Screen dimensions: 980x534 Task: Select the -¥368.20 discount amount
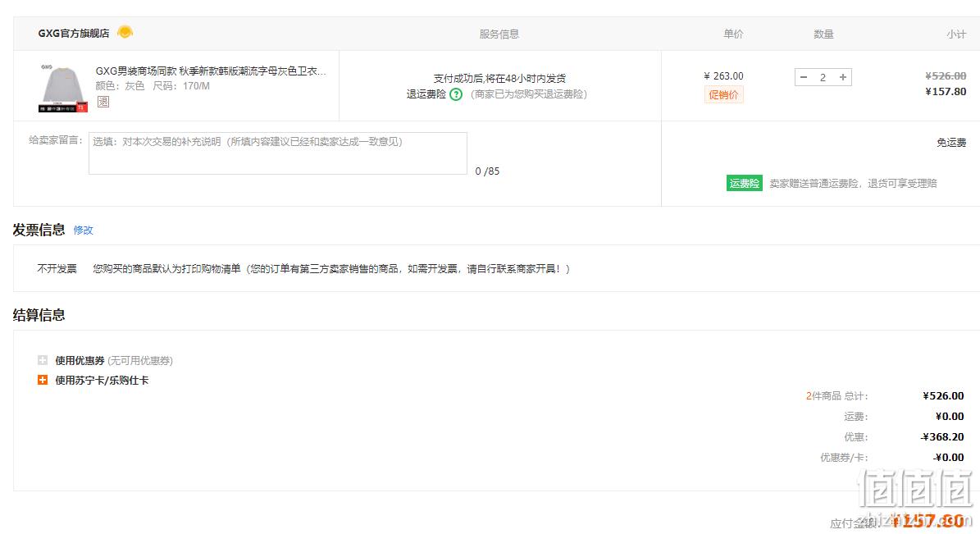[942, 437]
